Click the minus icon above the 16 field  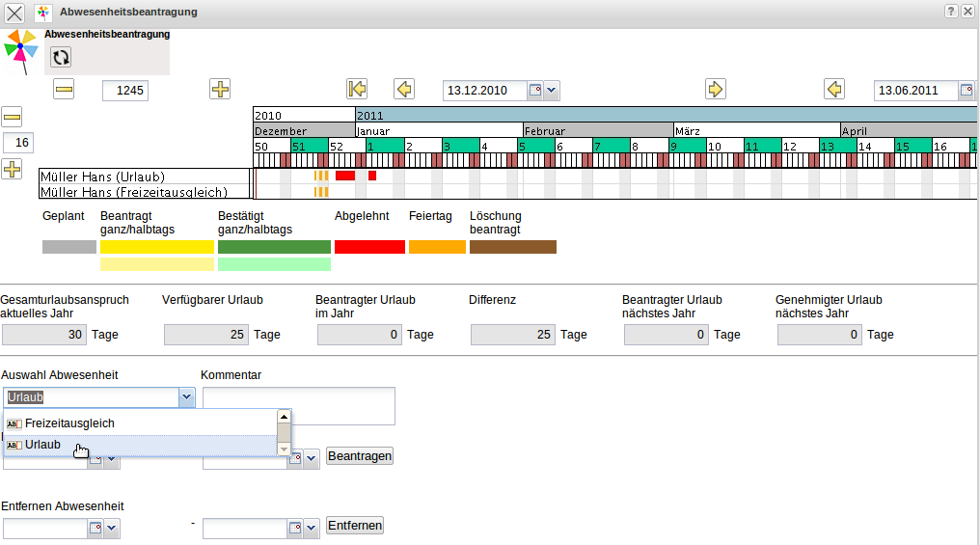[12, 117]
